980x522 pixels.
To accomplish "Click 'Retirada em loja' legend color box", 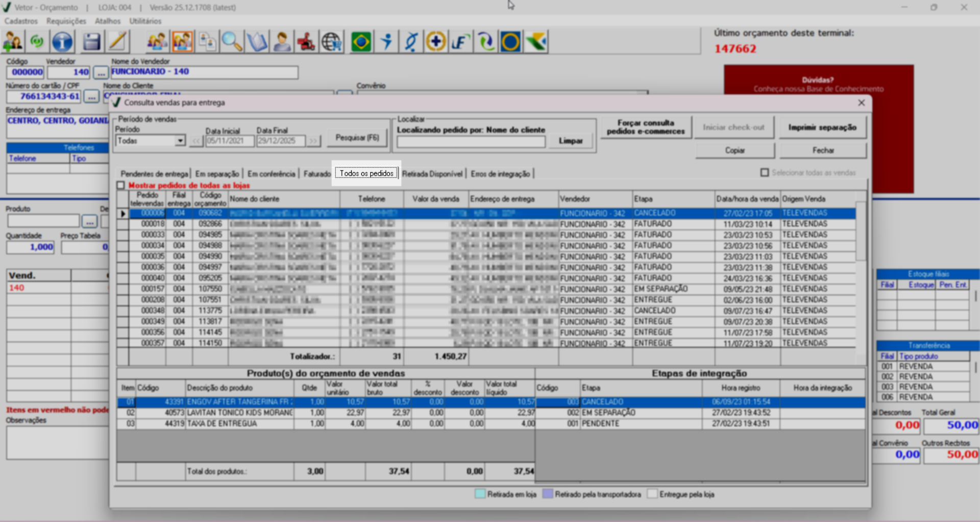I will (480, 494).
